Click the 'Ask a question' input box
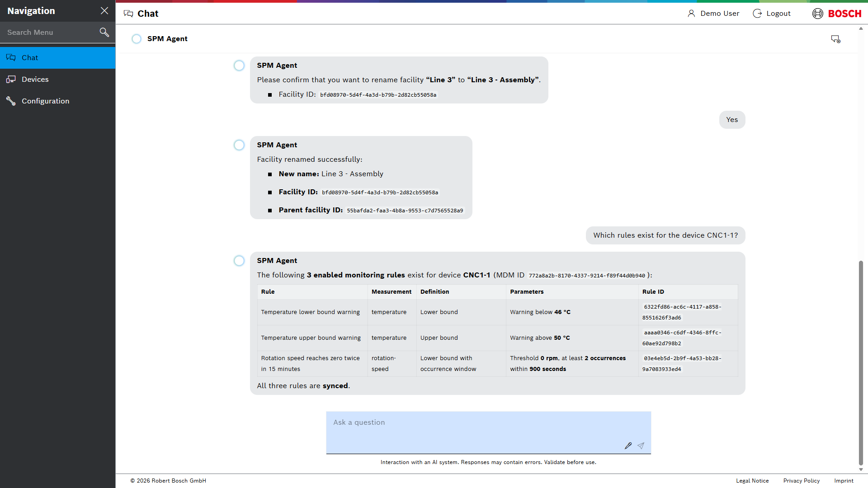The width and height of the screenshot is (868, 488). 488,432
